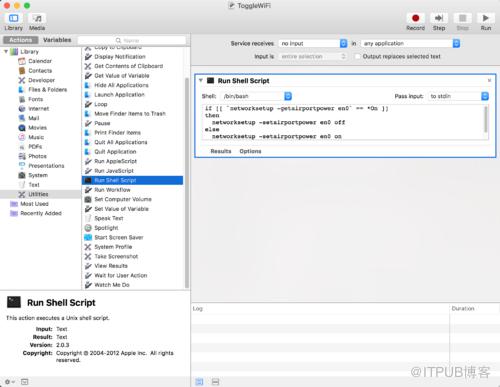The height and width of the screenshot is (387, 500).
Task: Open the Input is dropdown
Action: click(x=313, y=56)
